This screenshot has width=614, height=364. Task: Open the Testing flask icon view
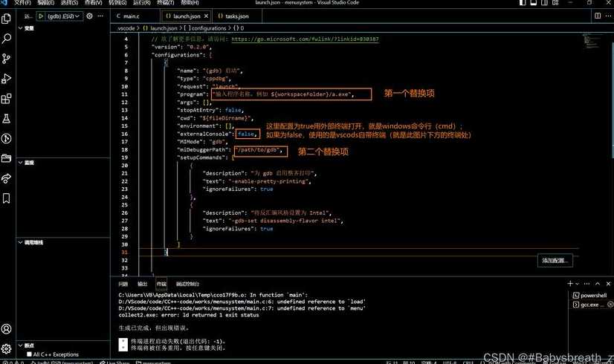[6, 118]
